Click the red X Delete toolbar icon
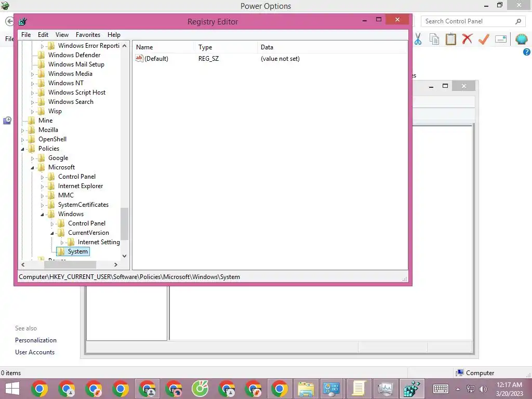The image size is (532, 399). [x=467, y=38]
